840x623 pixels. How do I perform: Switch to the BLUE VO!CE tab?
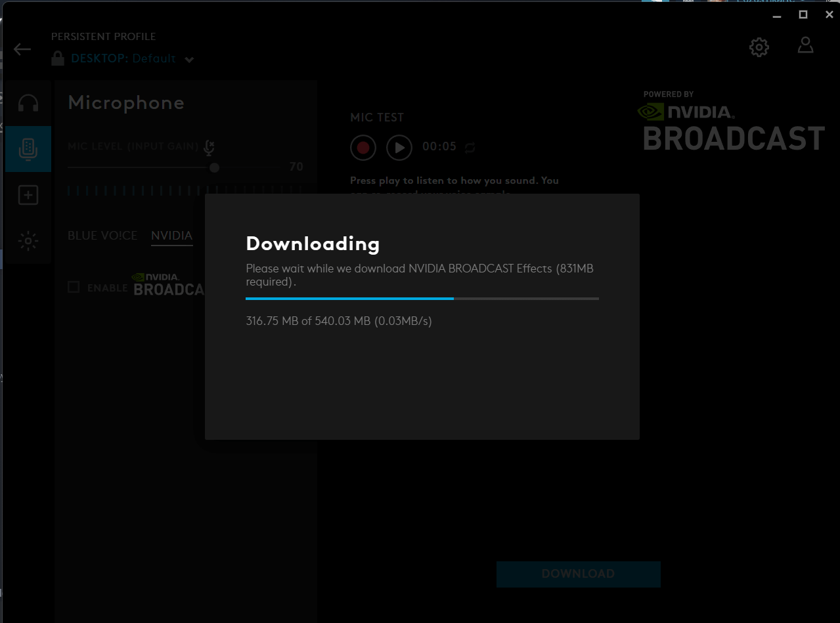[x=102, y=236]
